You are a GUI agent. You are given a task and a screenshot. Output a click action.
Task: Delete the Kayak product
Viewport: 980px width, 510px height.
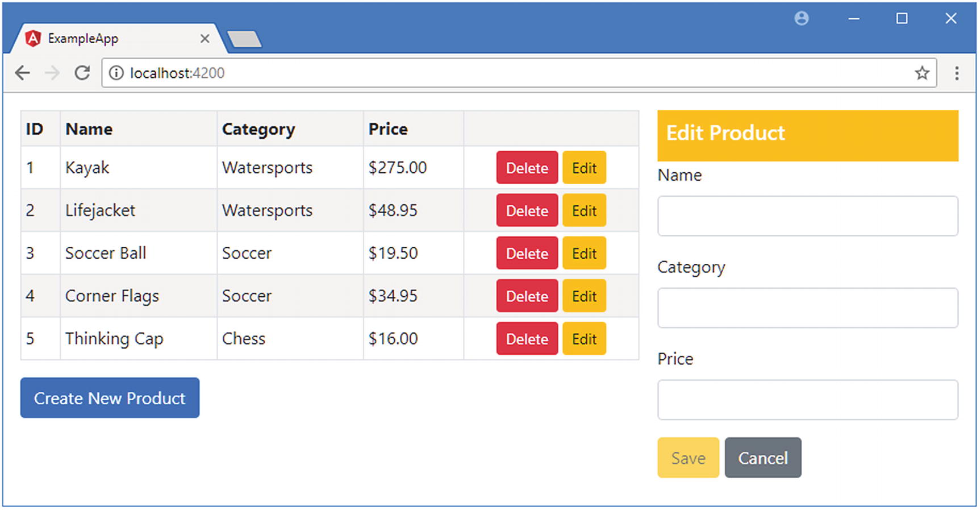pos(527,168)
